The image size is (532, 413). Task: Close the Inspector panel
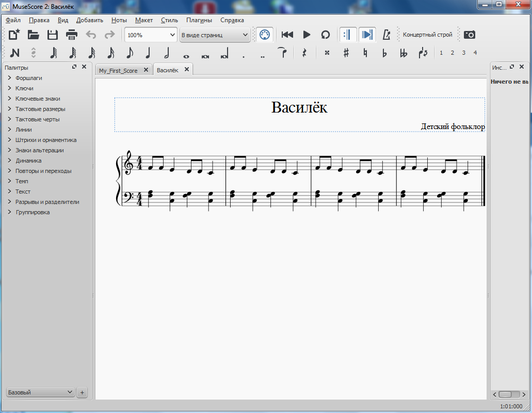click(x=522, y=67)
